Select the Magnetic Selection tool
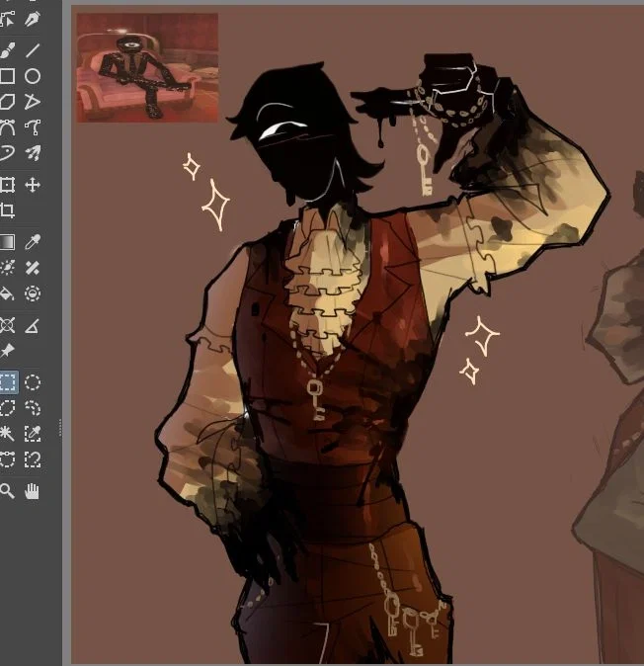Screen dimensions: 644x666 pos(33,458)
